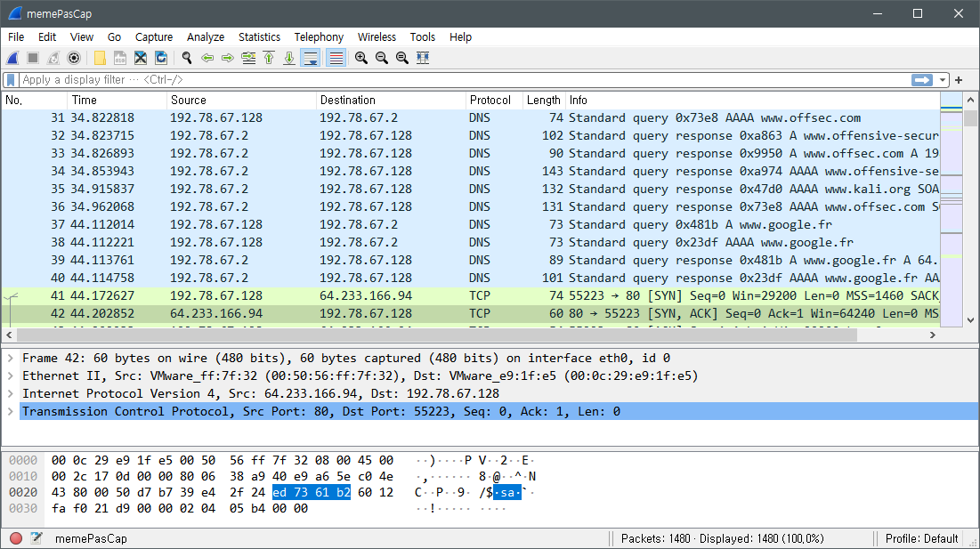Expand Transmission Control Protocol row
Viewport: 980px width, 549px height.
pos(11,412)
